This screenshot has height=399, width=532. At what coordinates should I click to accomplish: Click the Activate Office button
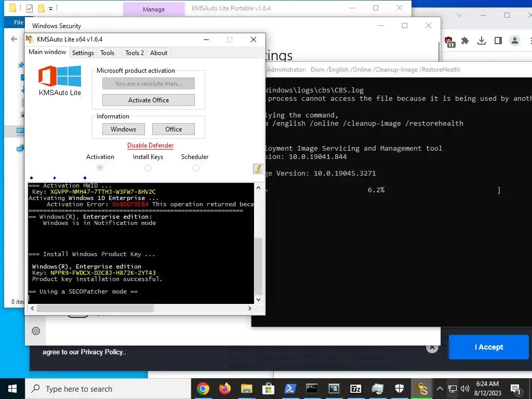[x=149, y=100]
